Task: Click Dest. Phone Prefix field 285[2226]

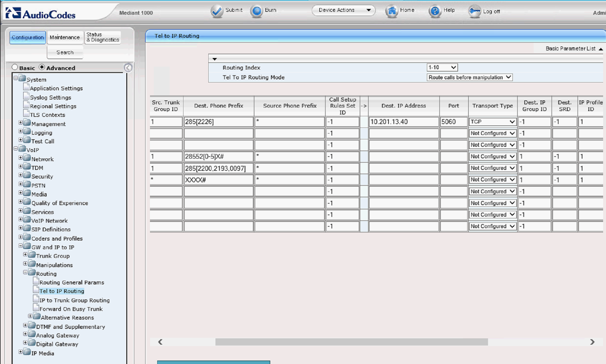Action: [219, 122]
